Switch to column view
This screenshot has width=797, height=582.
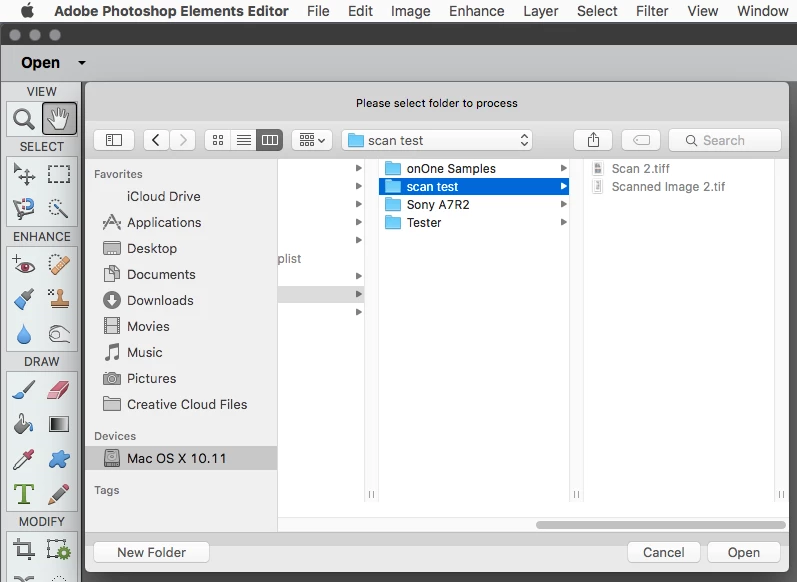point(270,140)
